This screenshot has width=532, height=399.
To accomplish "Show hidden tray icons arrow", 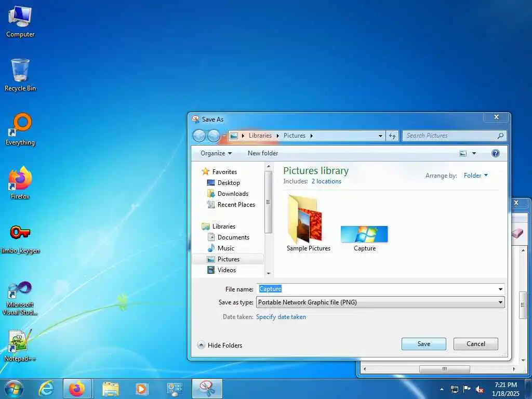I will [442, 389].
